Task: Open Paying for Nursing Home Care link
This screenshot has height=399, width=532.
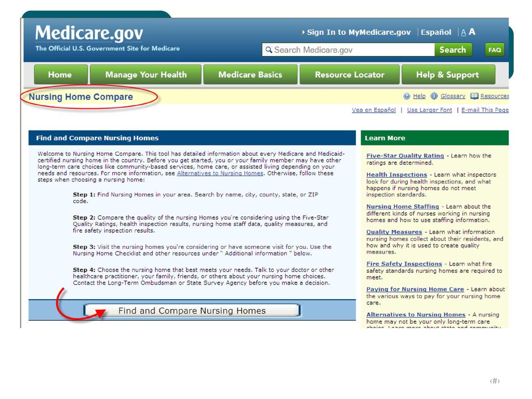Action: [415, 289]
